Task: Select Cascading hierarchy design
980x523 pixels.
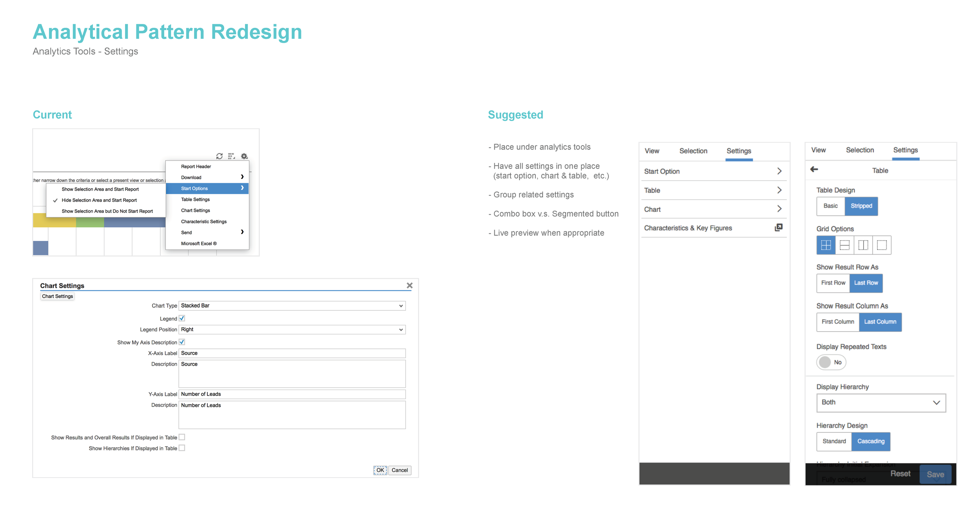Action: point(871,441)
